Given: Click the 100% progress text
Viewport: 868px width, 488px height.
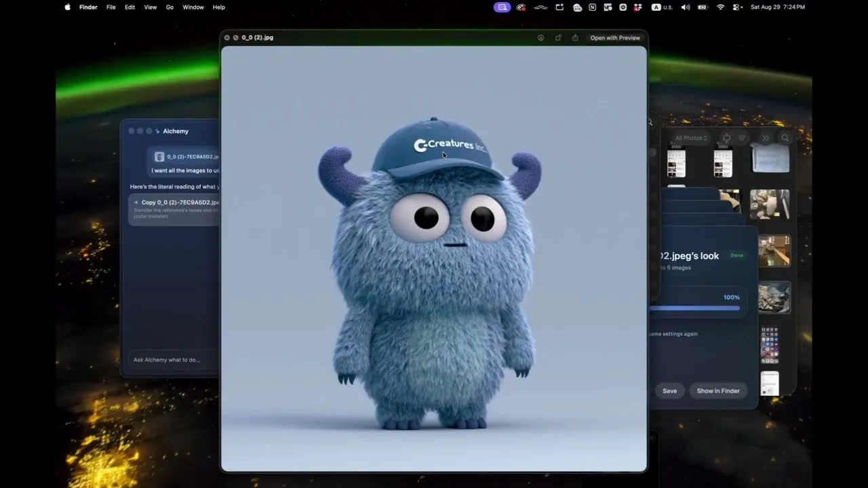Looking at the screenshot, I should 731,298.
